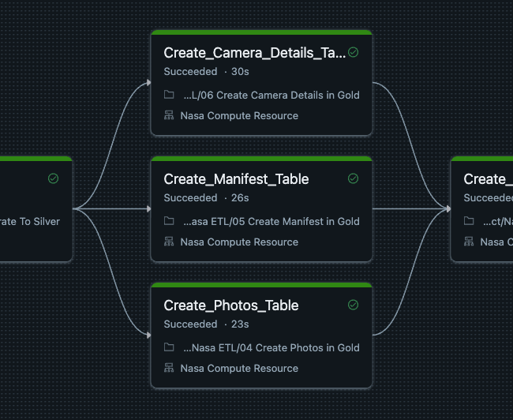Click success check icon on Create_Camera_Details task
This screenshot has width=513, height=420.
(353, 52)
